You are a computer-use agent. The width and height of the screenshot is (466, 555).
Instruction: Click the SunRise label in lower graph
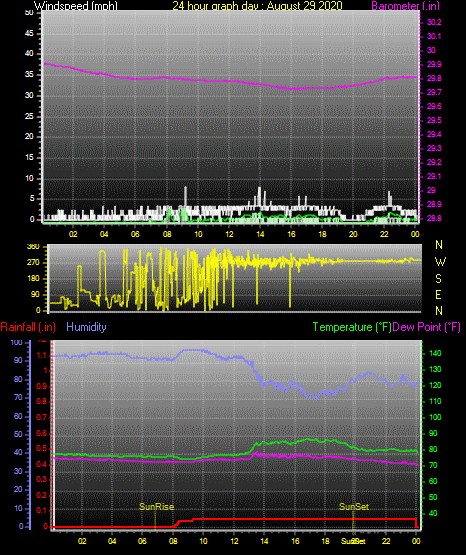tap(156, 507)
